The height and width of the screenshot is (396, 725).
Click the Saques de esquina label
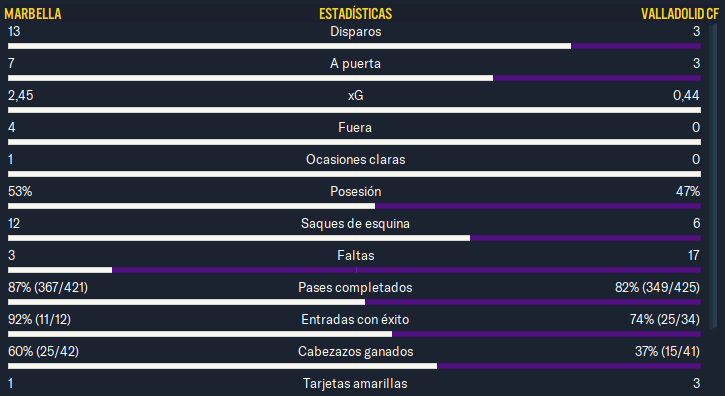[x=355, y=223]
